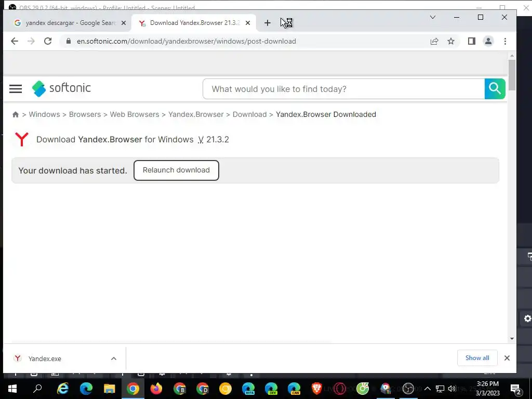Image resolution: width=532 pixels, height=399 pixels.
Task: Open the Softonic hamburger menu
Action: pyautogui.click(x=15, y=88)
